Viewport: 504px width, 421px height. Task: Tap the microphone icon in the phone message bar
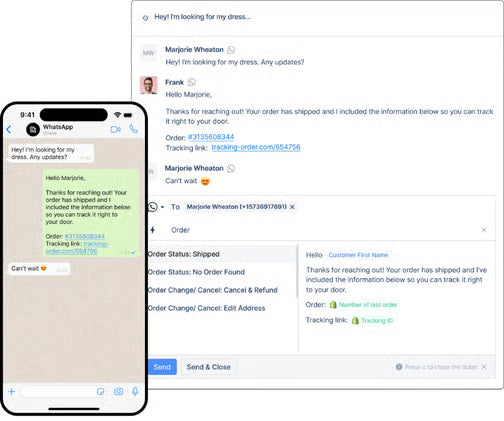point(135,391)
